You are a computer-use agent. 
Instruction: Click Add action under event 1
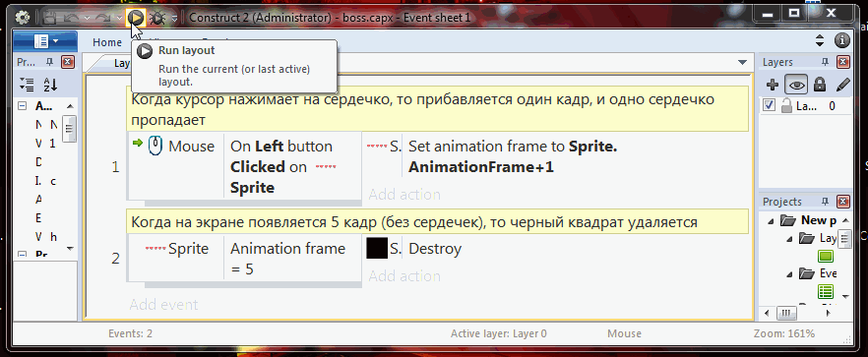(404, 195)
